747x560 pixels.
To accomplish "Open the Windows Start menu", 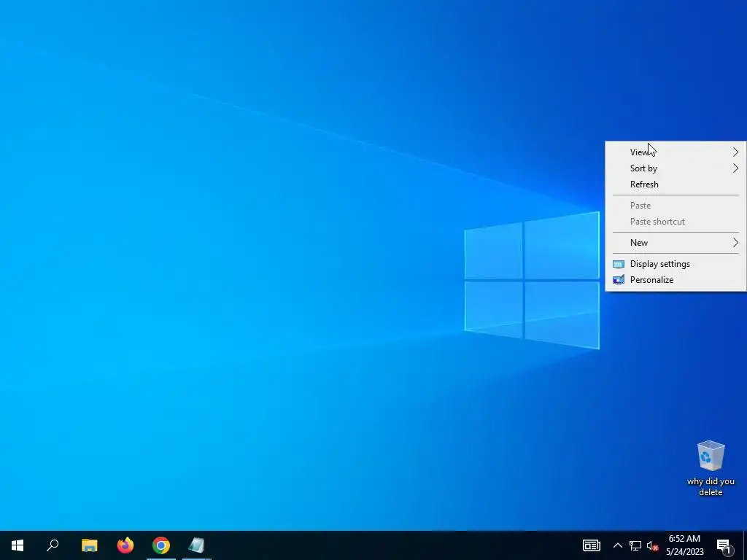I will 18,545.
